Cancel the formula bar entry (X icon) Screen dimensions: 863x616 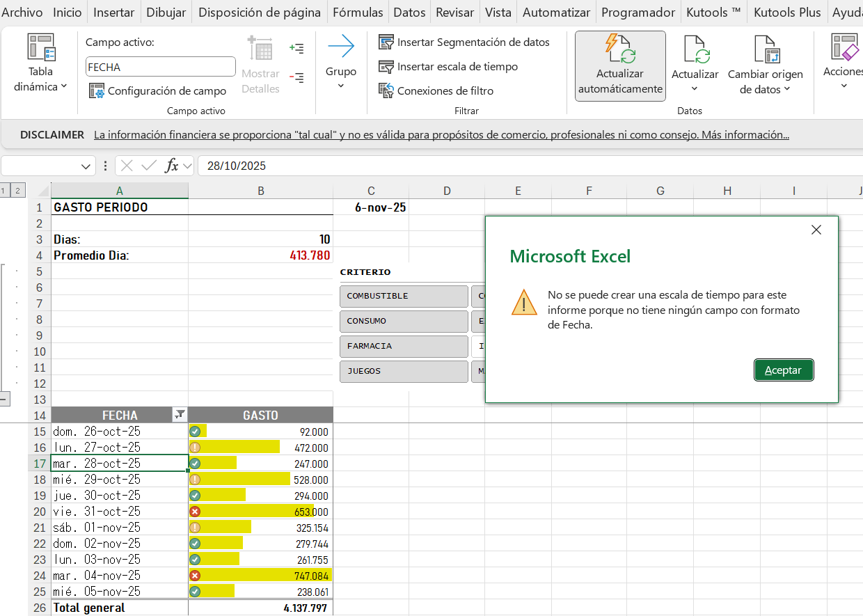tap(127, 166)
